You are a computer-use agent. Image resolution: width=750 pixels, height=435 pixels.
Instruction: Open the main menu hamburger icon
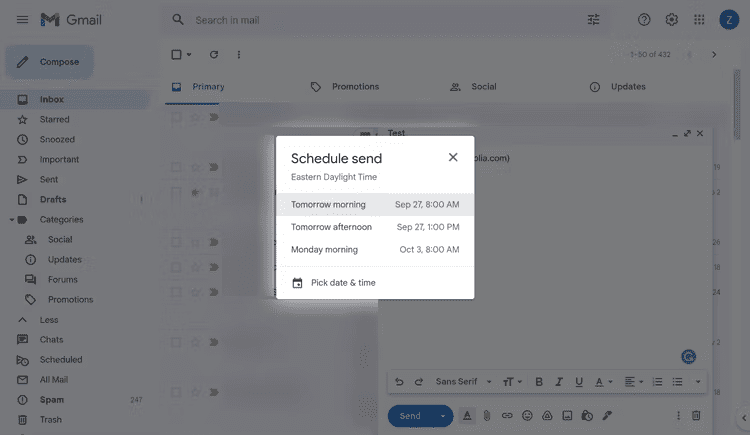(22, 20)
